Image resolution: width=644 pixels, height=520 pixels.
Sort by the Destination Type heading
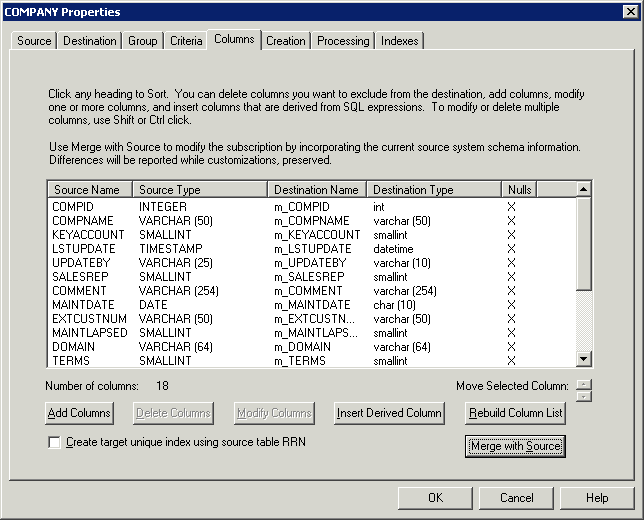pos(434,189)
